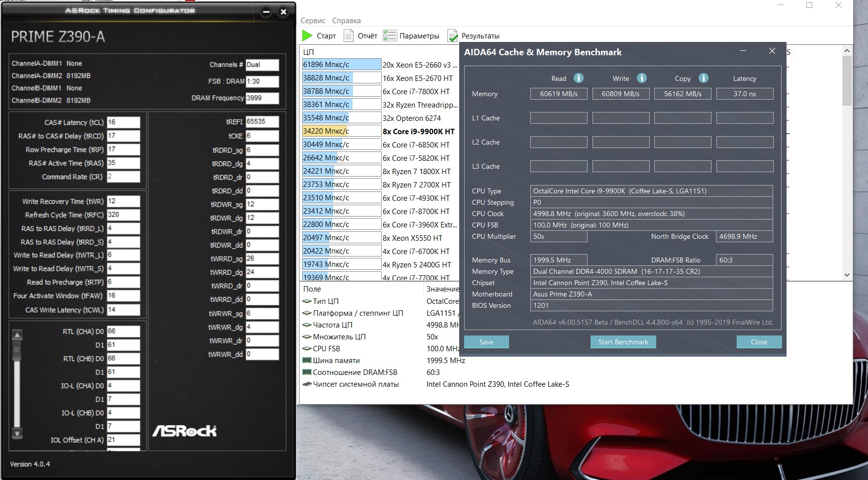Image resolution: width=868 pixels, height=480 pixels.
Task: Maximize the AIDA64 main window
Action: coord(809,5)
